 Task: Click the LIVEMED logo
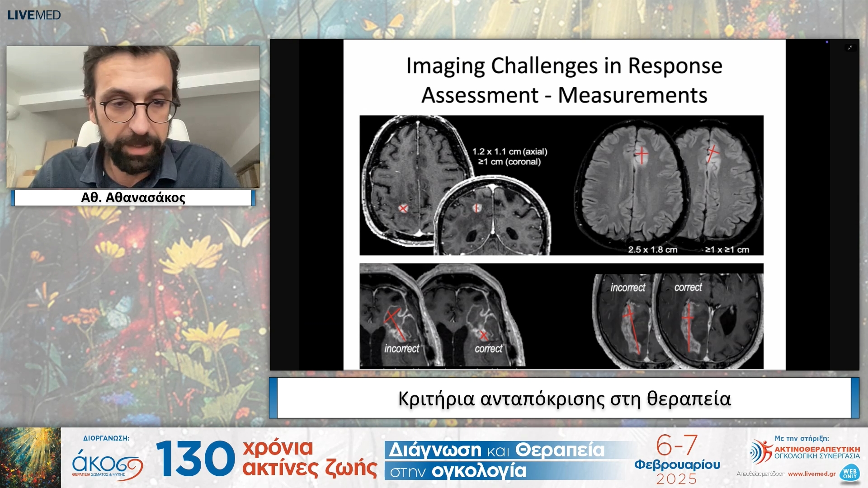(34, 15)
